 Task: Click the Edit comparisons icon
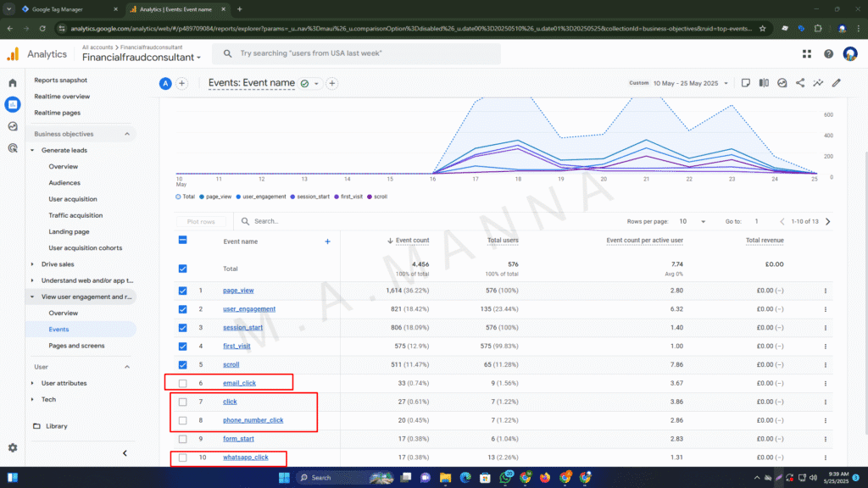(x=764, y=83)
